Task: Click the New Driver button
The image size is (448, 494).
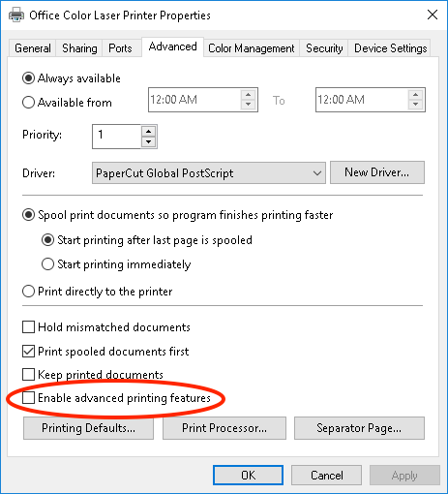Action: (377, 172)
